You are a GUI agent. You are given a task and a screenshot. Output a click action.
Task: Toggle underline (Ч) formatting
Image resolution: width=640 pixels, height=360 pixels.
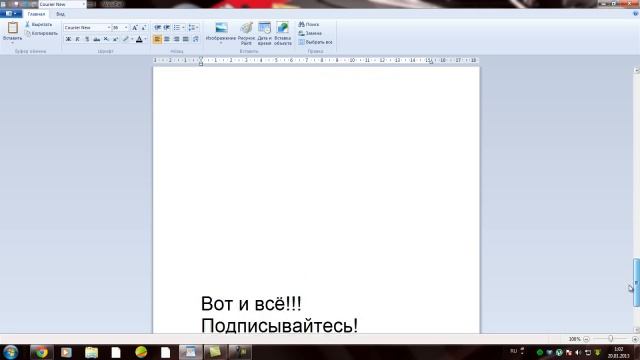click(87, 39)
